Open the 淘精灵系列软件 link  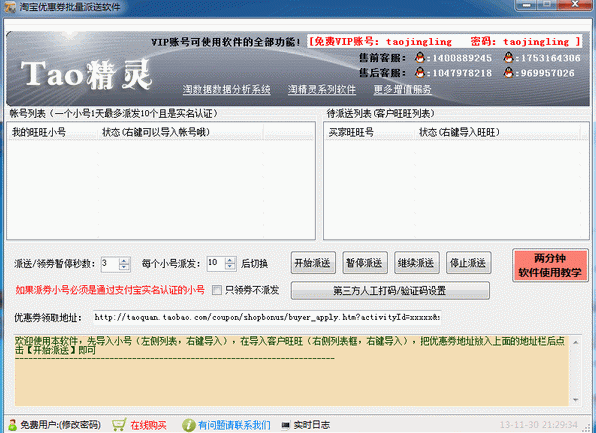322,89
